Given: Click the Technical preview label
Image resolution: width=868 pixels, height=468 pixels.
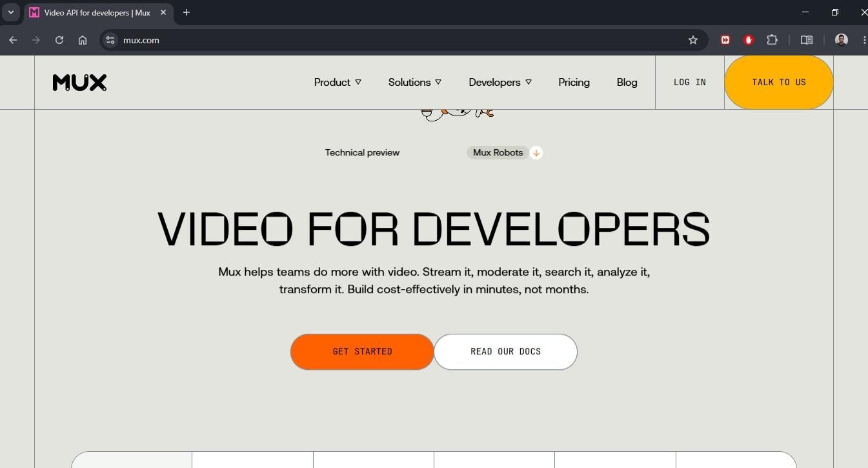Looking at the screenshot, I should (362, 152).
